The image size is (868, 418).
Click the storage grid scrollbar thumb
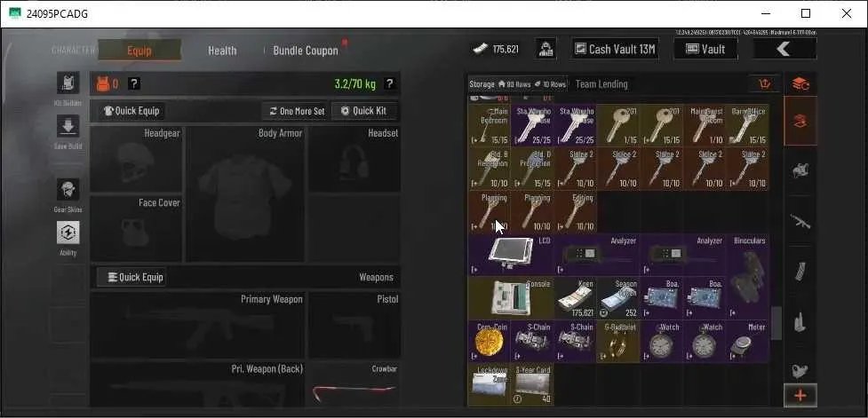[x=776, y=322]
